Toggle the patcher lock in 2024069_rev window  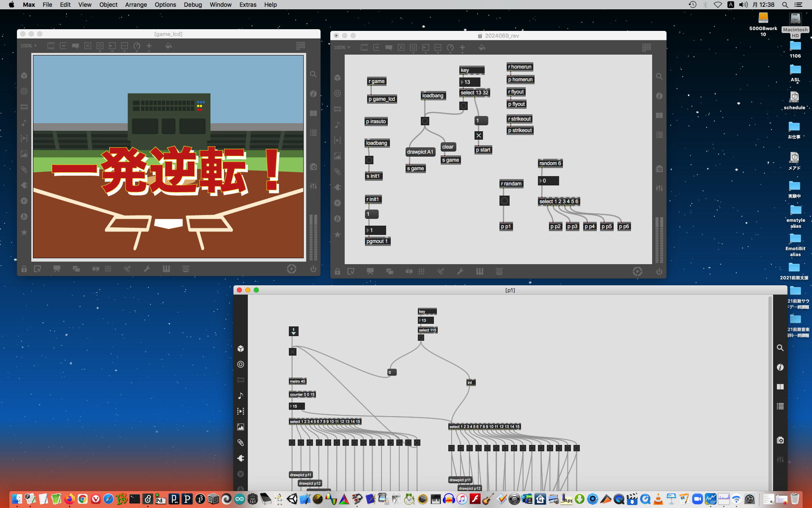(x=337, y=271)
